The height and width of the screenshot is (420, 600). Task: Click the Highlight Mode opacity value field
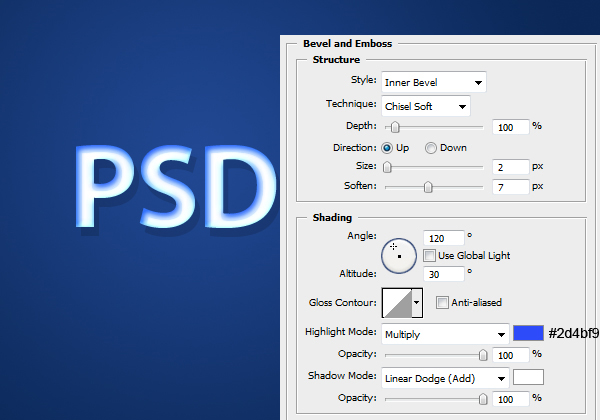[510, 355]
